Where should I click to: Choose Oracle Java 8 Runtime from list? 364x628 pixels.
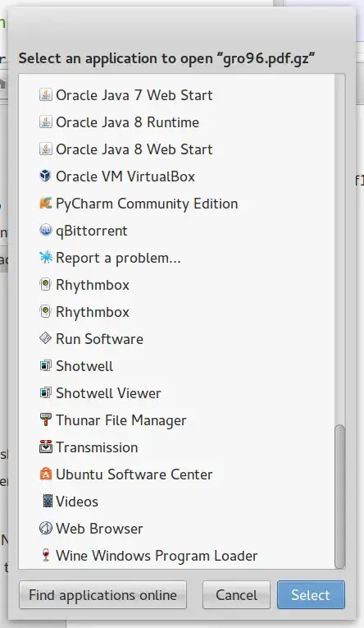tap(176, 122)
